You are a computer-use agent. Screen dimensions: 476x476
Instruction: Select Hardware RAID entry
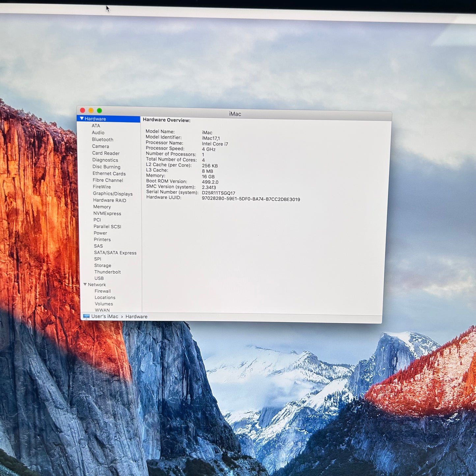point(109,200)
